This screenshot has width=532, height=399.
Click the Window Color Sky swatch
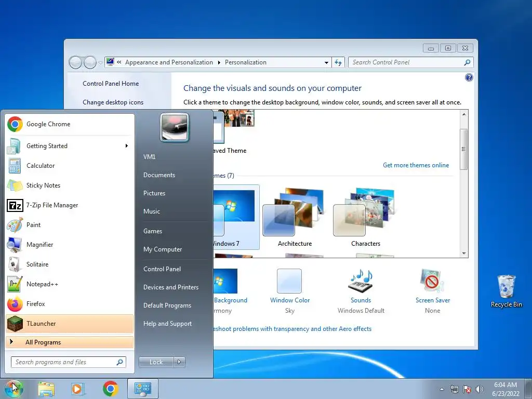pos(289,281)
